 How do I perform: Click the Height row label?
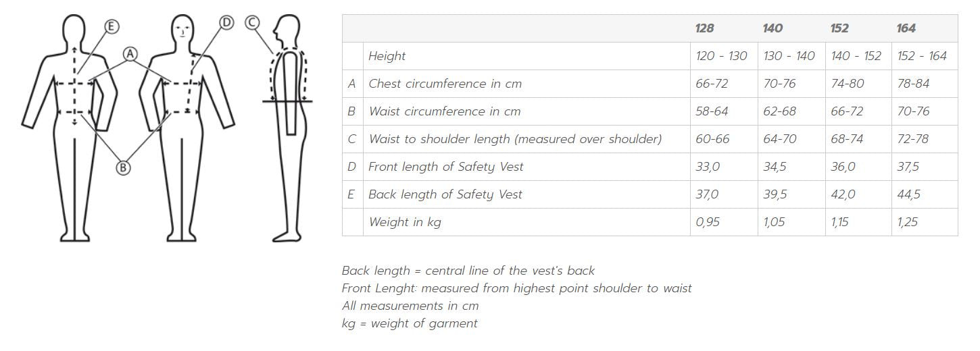387,56
